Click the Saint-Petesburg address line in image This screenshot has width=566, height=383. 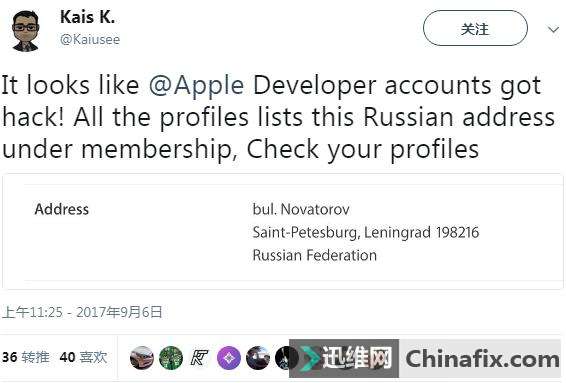coord(366,232)
